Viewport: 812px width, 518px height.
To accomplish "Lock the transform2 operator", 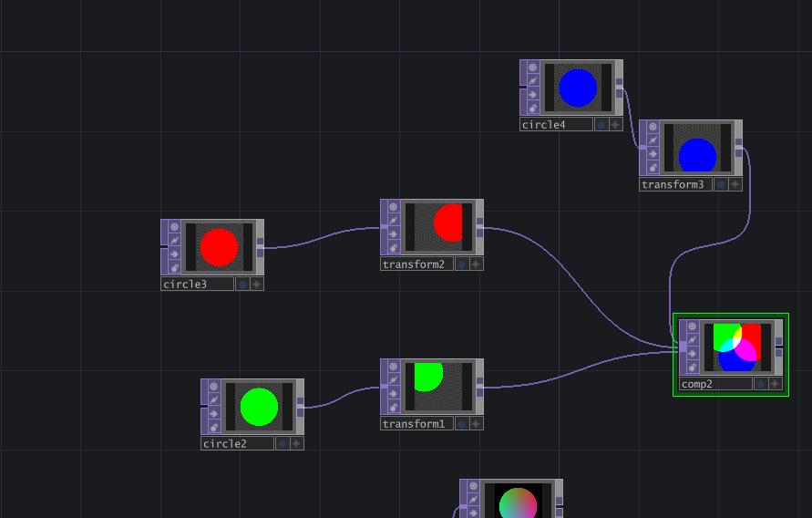I will tap(394, 248).
